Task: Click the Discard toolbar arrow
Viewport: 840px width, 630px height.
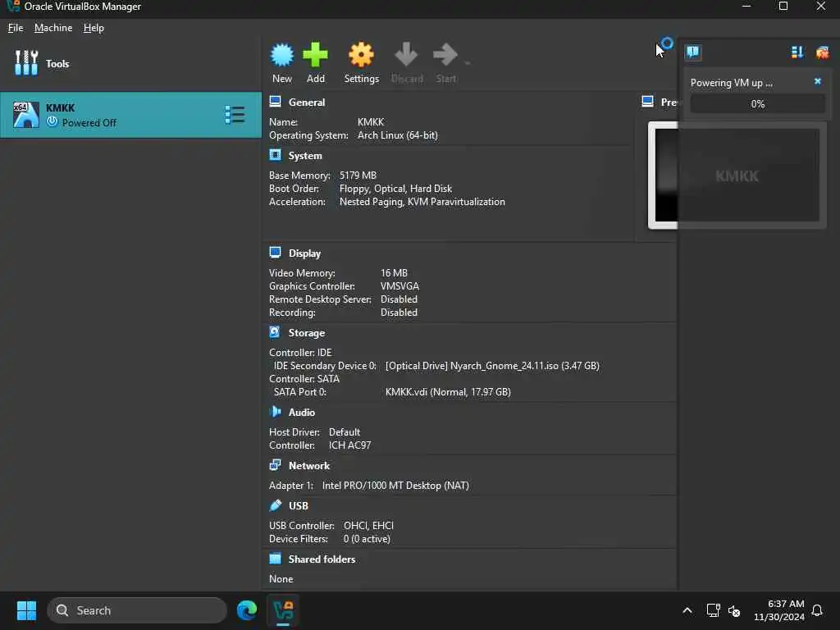Action: point(406,55)
